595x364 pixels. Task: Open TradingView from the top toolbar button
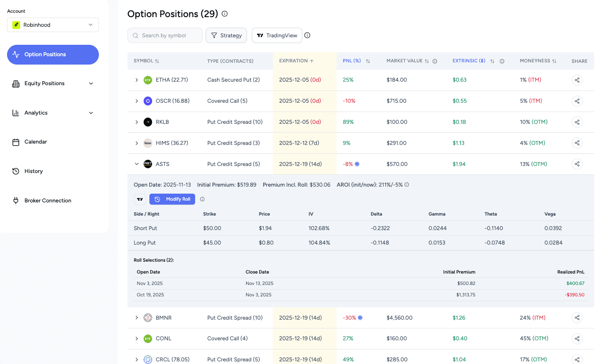pos(277,35)
